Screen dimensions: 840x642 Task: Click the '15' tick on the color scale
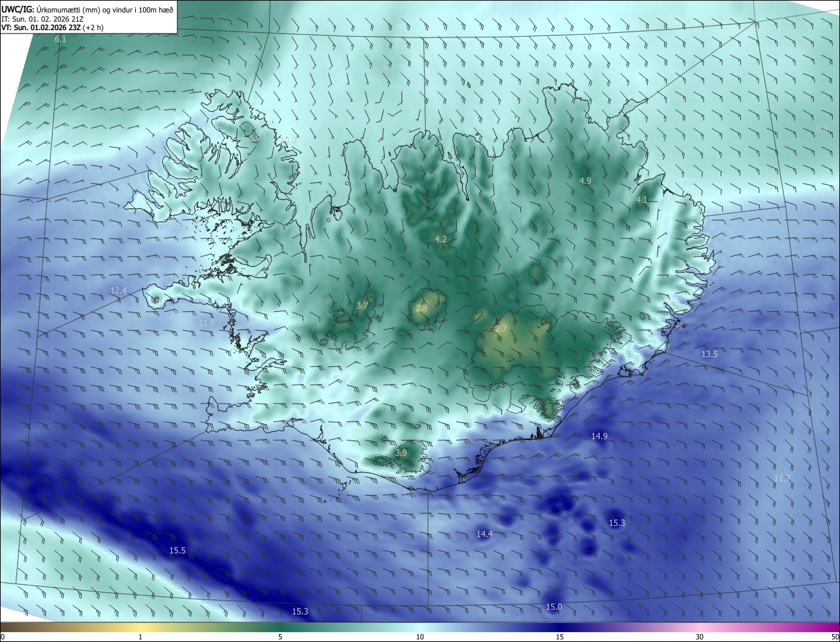(560, 637)
